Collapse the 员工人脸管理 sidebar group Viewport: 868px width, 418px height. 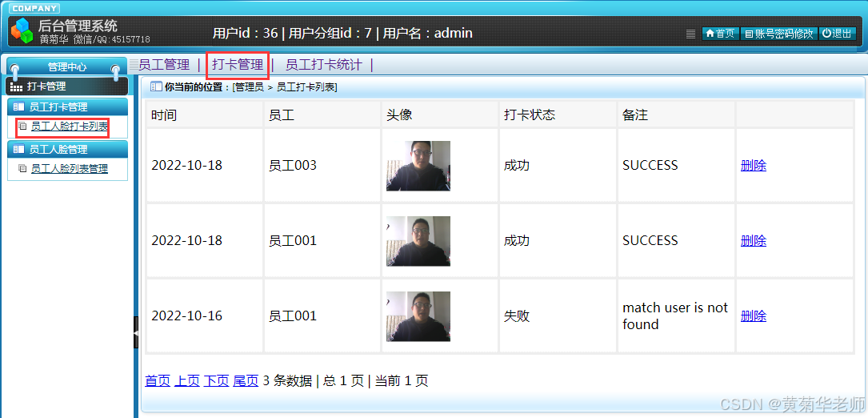(67, 149)
